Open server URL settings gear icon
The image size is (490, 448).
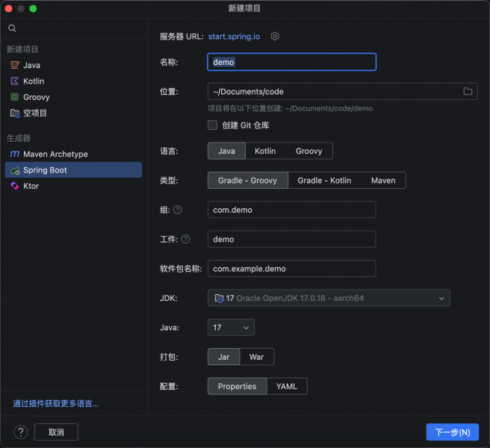(275, 37)
